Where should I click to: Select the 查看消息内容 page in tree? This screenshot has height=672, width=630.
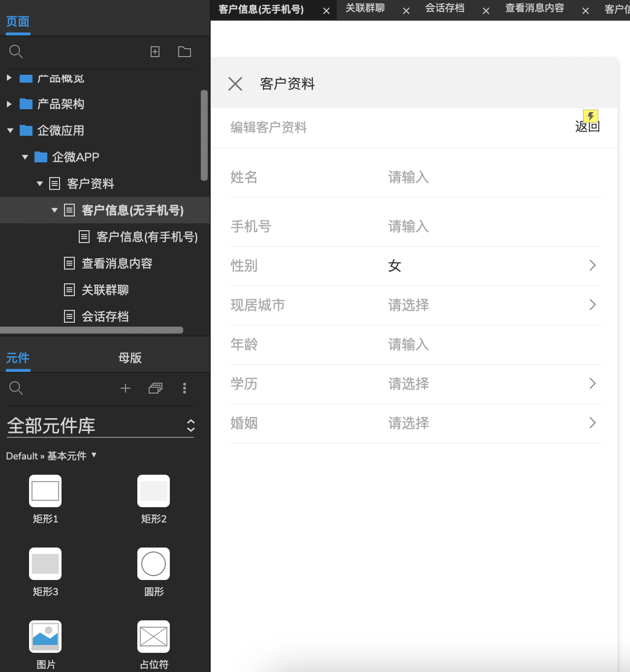tap(117, 263)
